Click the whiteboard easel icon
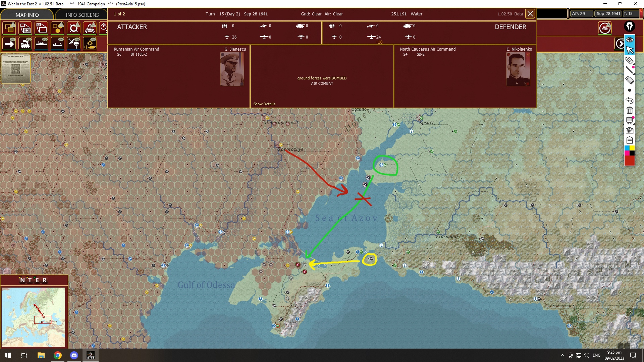Screen dimensions: 644x362 click(x=630, y=120)
